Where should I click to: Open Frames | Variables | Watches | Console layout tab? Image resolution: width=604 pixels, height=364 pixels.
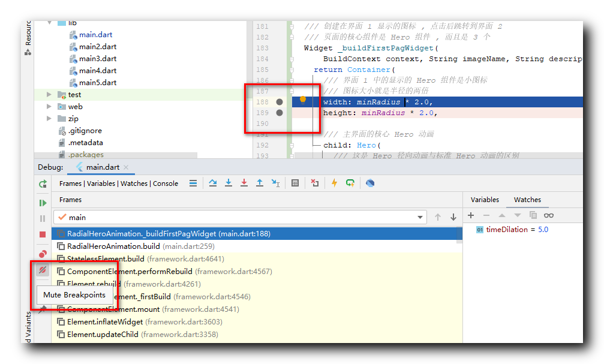(119, 183)
